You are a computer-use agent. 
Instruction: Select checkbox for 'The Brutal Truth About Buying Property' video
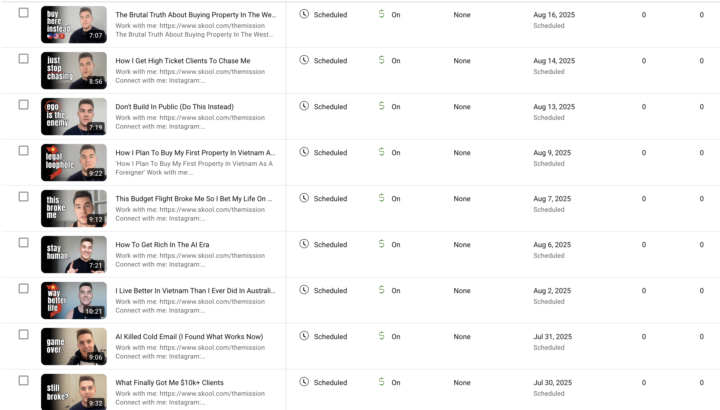coord(24,13)
